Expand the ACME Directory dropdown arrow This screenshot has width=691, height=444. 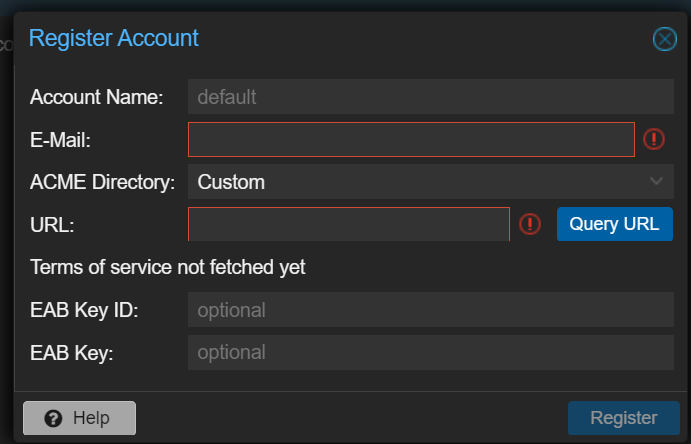pyautogui.click(x=656, y=181)
